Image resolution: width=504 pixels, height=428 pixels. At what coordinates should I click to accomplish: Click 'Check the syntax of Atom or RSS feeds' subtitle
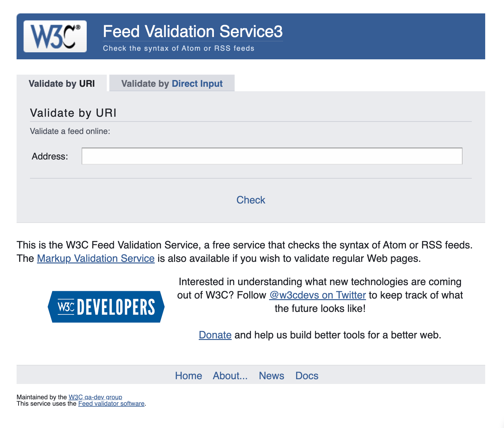click(x=179, y=48)
